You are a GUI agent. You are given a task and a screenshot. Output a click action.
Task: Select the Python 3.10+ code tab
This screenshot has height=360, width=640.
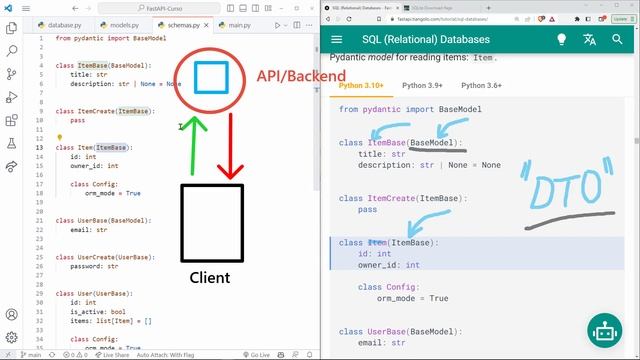pos(361,86)
